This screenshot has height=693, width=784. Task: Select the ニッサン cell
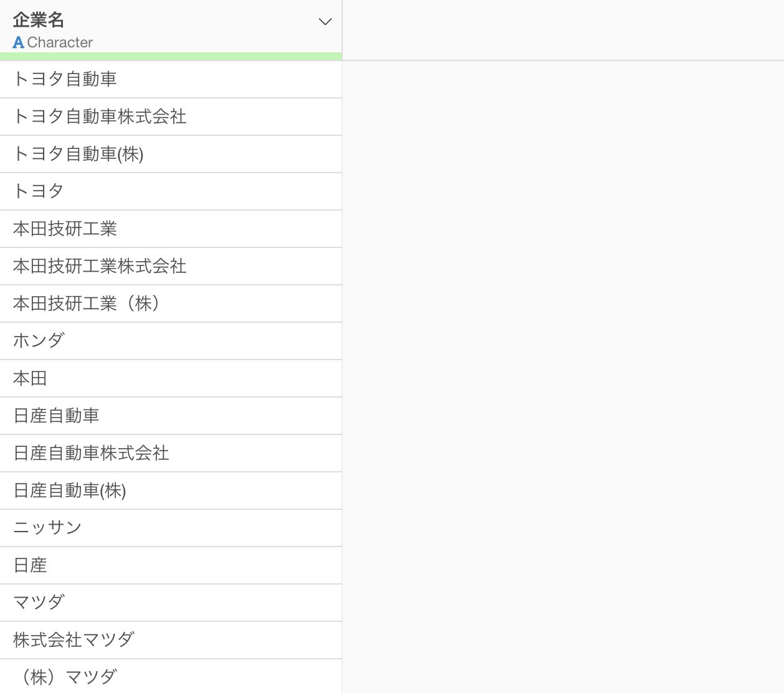tap(47, 528)
